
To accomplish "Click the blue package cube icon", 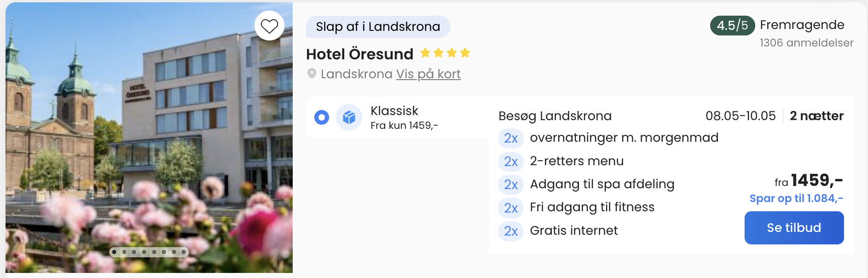I will coord(349,117).
